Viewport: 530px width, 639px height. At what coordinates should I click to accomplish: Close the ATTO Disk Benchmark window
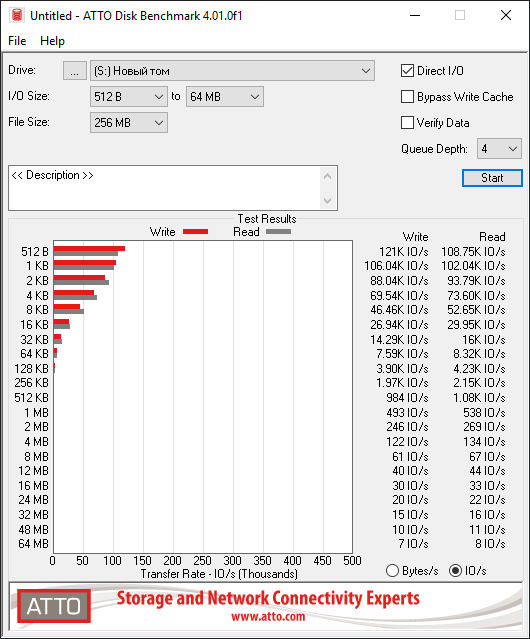pyautogui.click(x=506, y=15)
